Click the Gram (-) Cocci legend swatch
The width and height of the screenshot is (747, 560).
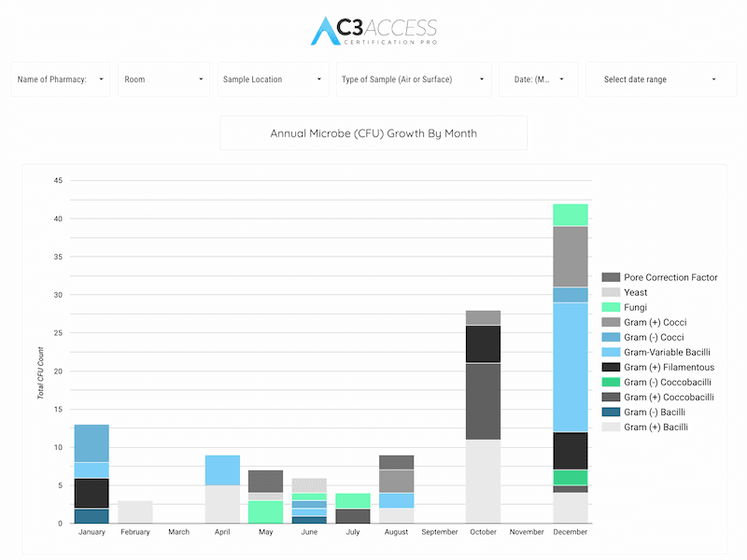pos(611,337)
